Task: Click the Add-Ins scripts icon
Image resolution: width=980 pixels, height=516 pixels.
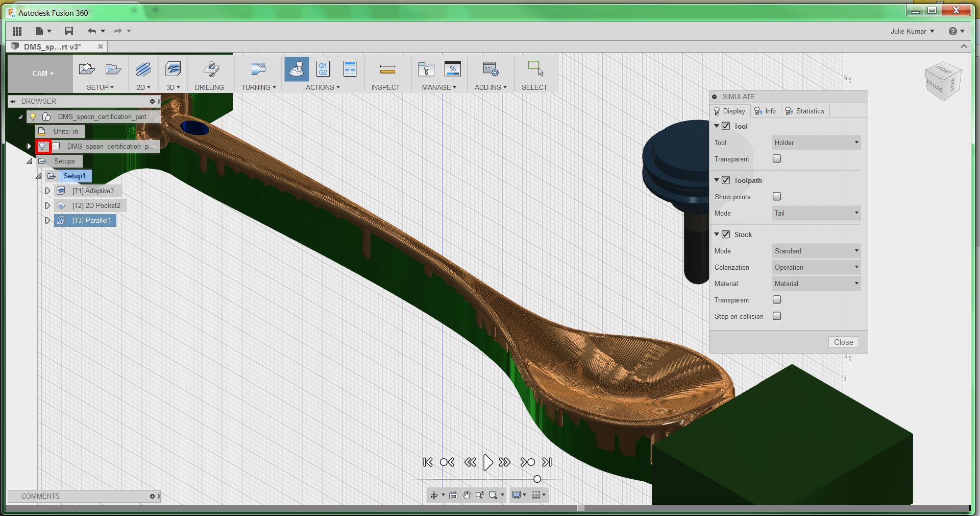Action: tap(491, 69)
